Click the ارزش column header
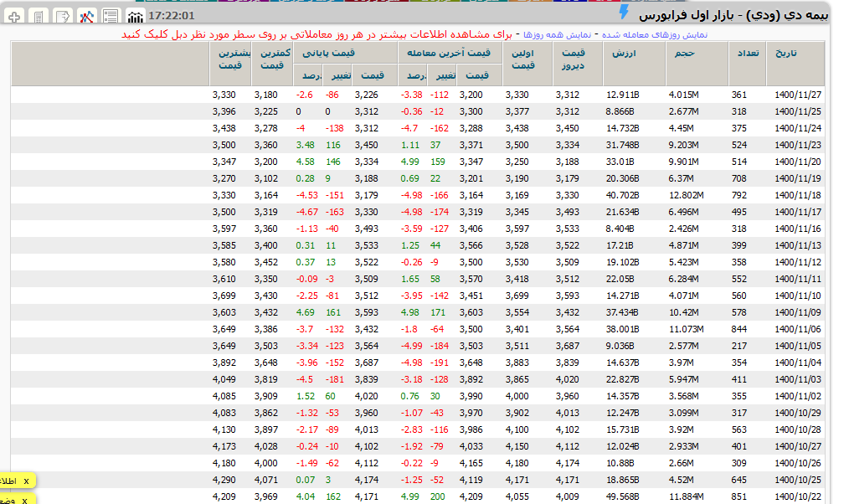Image resolution: width=849 pixels, height=504 pixels. click(625, 53)
